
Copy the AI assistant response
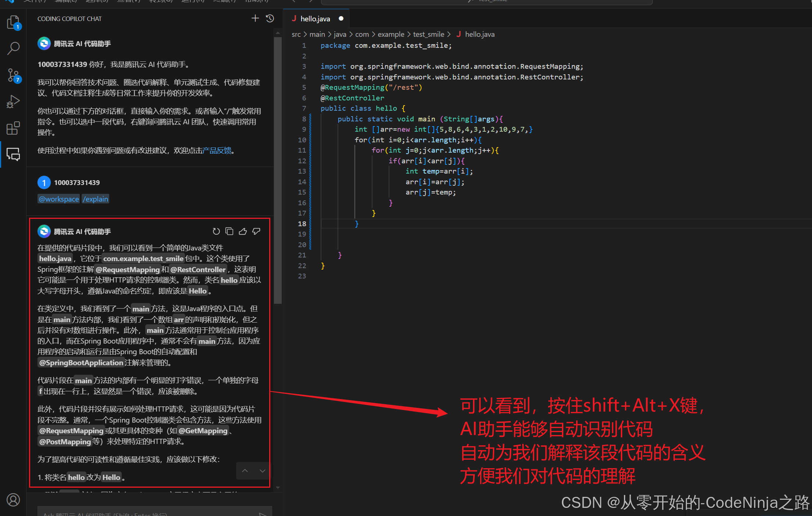pos(229,231)
